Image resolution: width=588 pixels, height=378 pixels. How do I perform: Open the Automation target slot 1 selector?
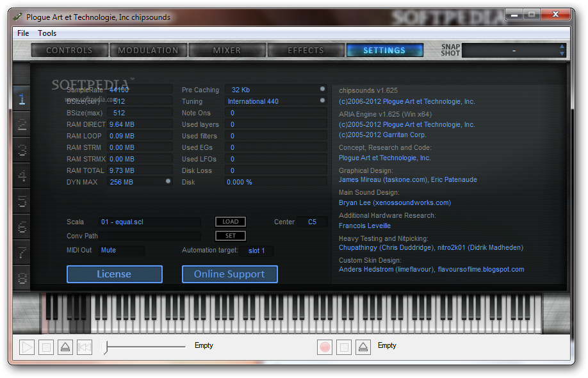(x=257, y=251)
